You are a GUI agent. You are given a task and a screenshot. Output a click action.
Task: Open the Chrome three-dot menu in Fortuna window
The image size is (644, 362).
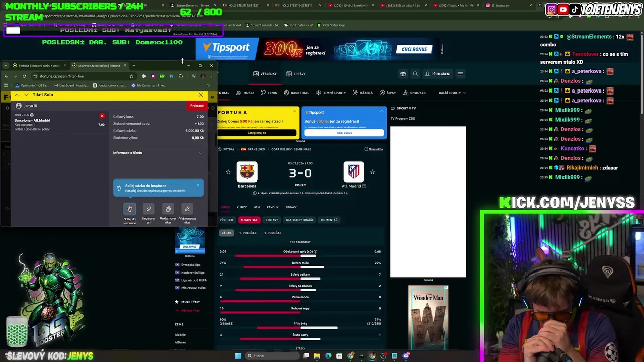pos(212,76)
